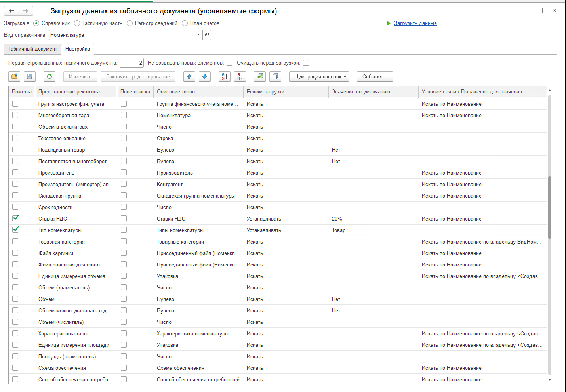Check all marks icon

(260, 76)
